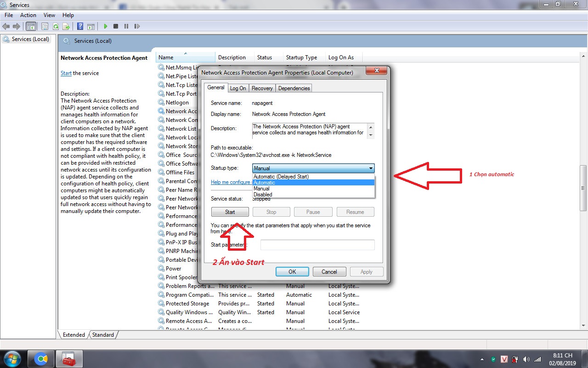The image size is (588, 368).
Task: Click the clock showing 8:11 CH
Action: [x=563, y=356]
